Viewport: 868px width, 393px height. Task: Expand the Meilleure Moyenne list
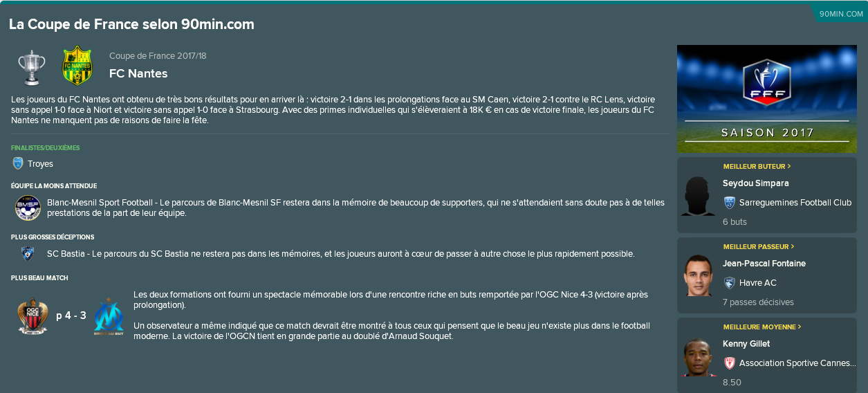point(762,327)
